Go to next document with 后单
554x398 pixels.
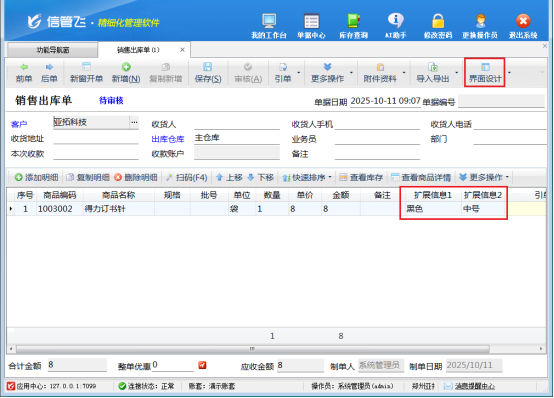(x=49, y=73)
